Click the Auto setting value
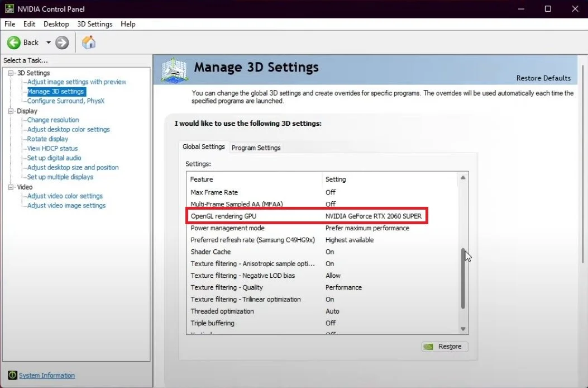The height and width of the screenshot is (388, 588). coord(332,311)
